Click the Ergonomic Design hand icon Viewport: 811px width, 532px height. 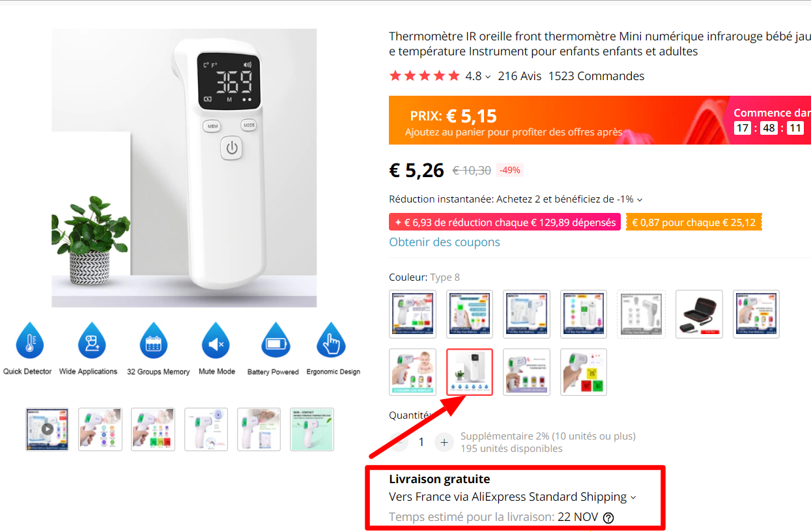coord(331,341)
